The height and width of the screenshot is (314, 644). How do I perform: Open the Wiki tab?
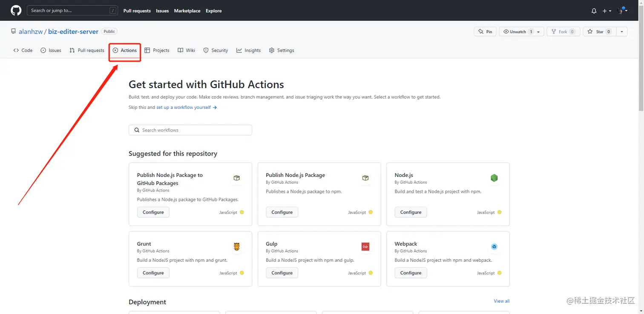point(186,50)
